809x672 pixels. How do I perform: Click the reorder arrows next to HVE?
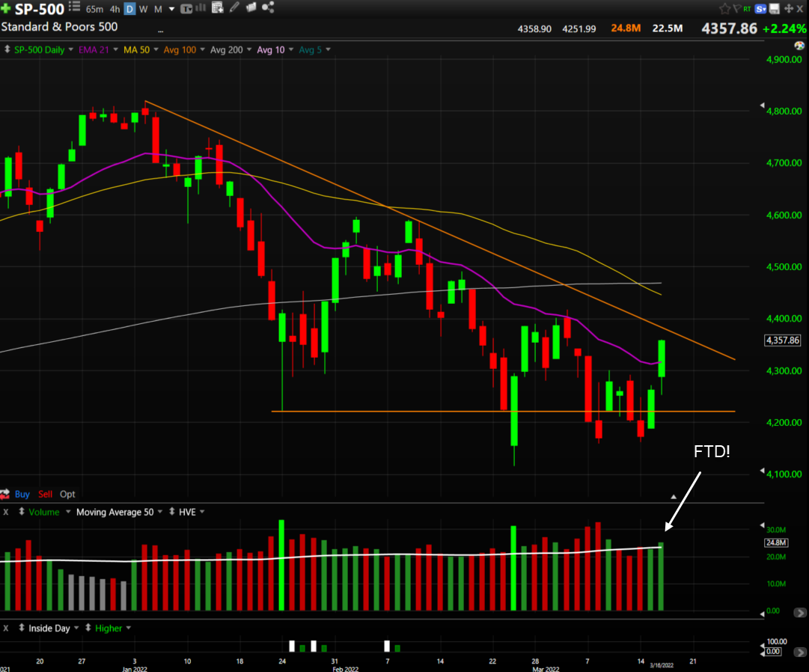coord(172,512)
